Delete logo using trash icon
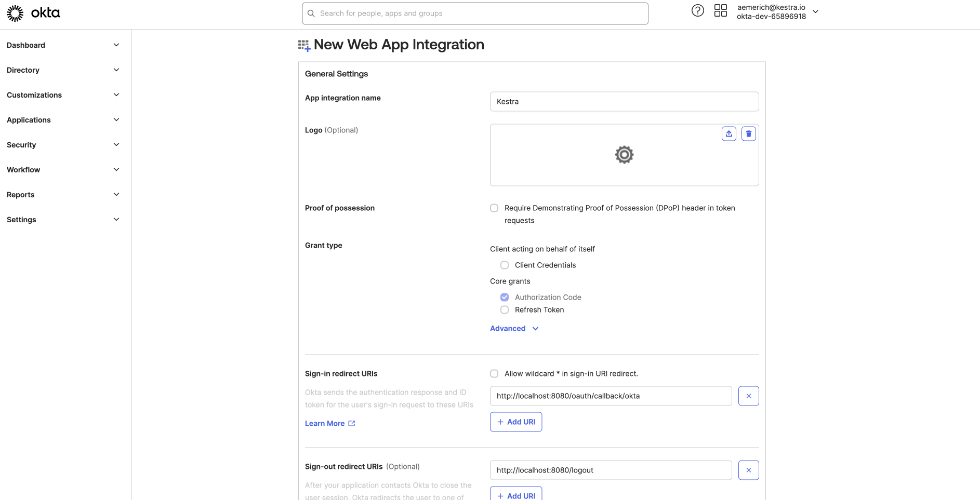 tap(748, 134)
